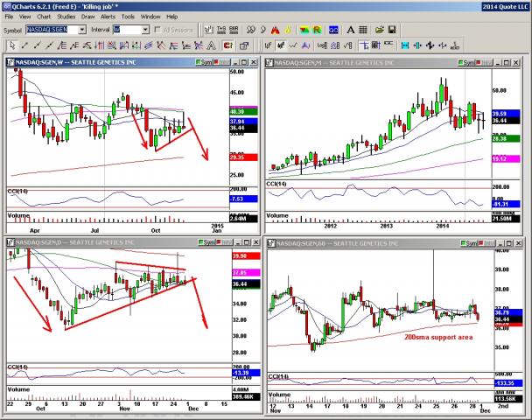Viewport: 532px width, 420px height.
Task: Click the '200sma support area' annotation text
Action: click(x=438, y=337)
